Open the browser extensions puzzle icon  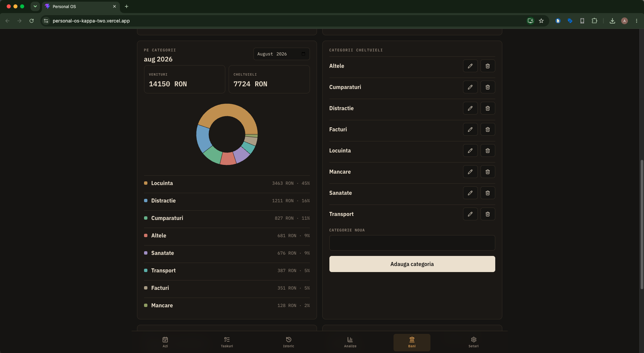[594, 21]
